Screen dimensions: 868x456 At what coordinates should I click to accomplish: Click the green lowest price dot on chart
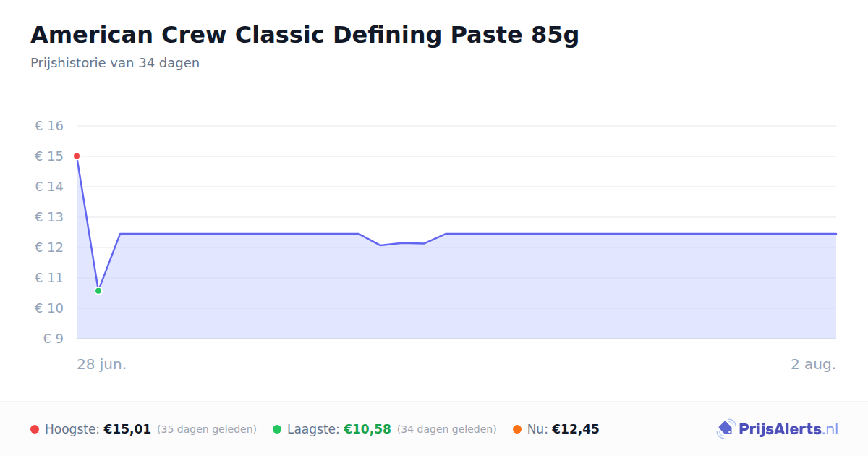[x=98, y=290]
